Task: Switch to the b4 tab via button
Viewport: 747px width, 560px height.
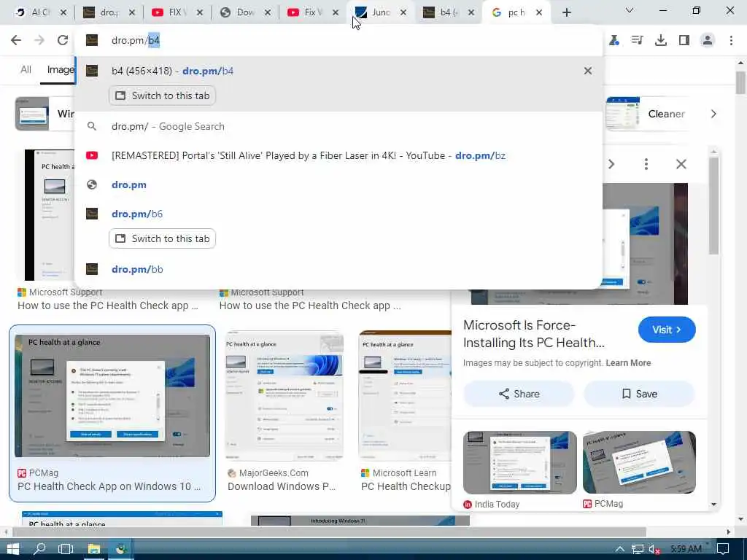Action: point(162,96)
